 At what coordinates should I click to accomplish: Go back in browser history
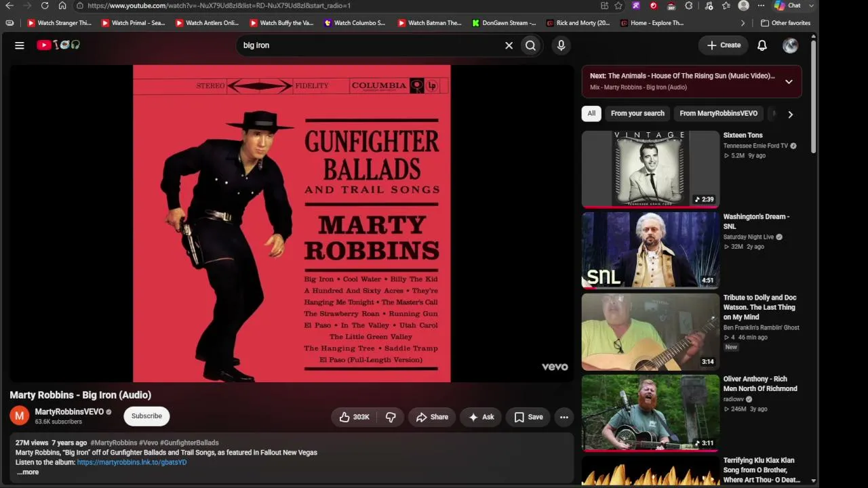pos(9,5)
